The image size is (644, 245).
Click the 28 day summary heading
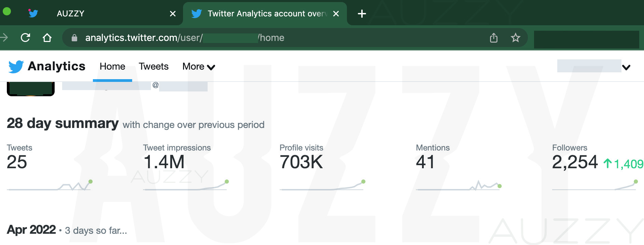(63, 123)
